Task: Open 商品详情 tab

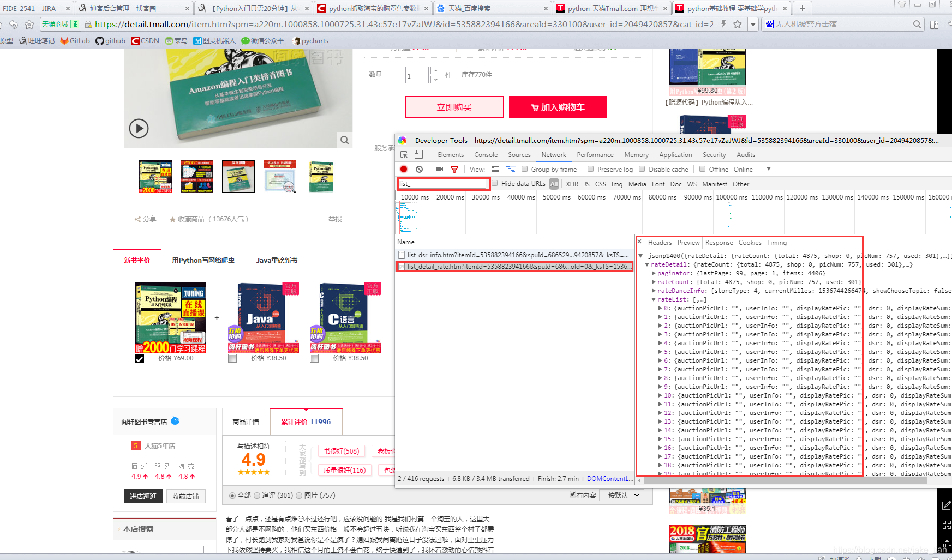Action: tap(246, 421)
